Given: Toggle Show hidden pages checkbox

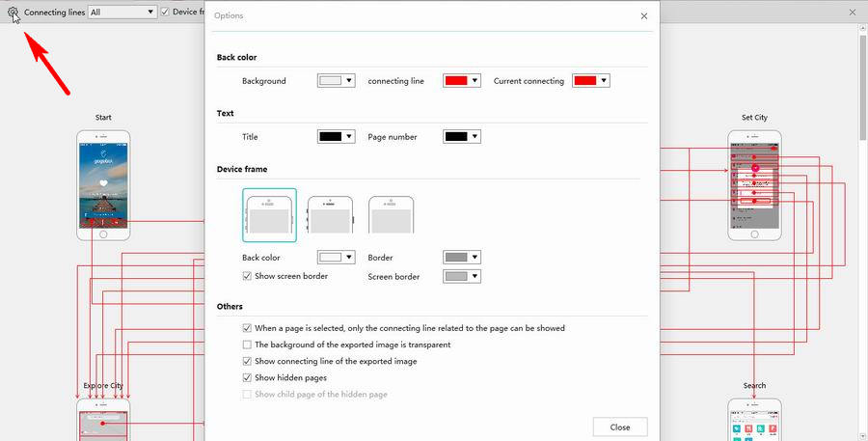Looking at the screenshot, I should (247, 378).
